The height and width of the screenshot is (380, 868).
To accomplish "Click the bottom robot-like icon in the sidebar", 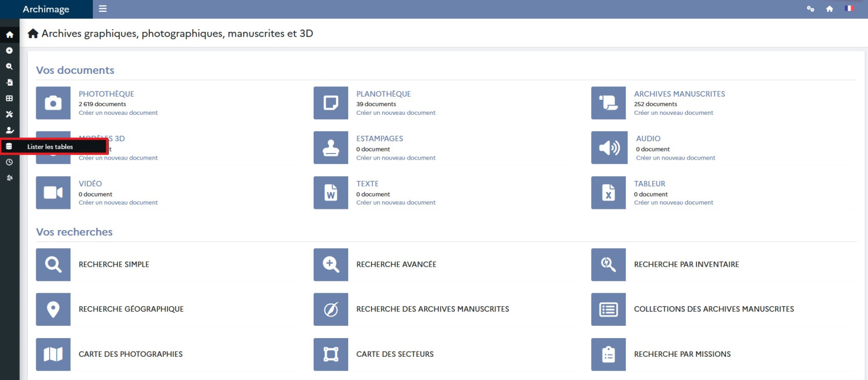I will pyautogui.click(x=9, y=178).
